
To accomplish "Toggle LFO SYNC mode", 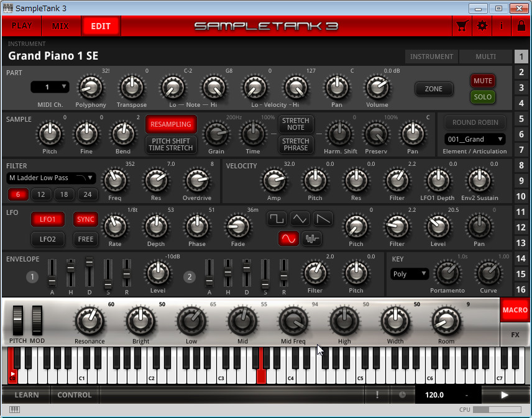I will tap(86, 219).
